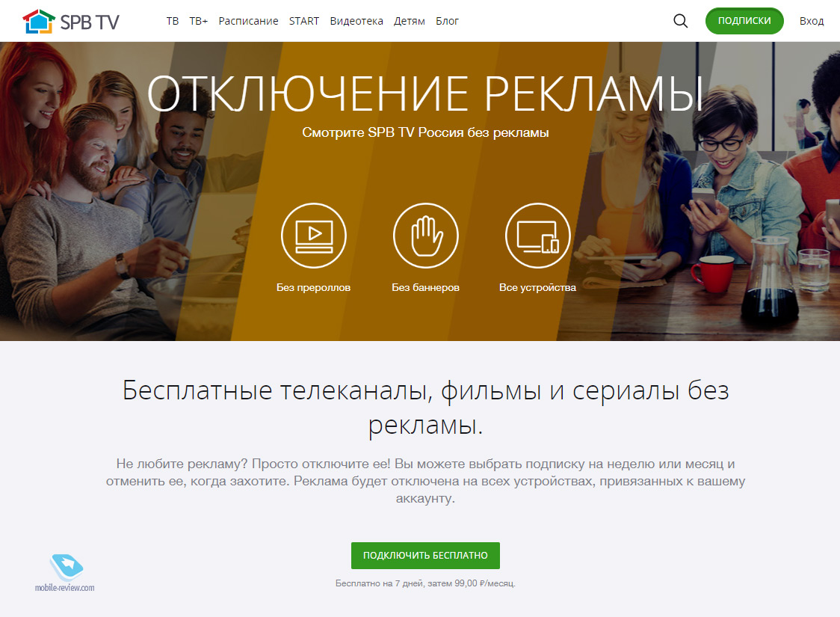Viewport: 840px width, 617px height.
Task: Click the SPB TV house logo
Action: click(39, 22)
